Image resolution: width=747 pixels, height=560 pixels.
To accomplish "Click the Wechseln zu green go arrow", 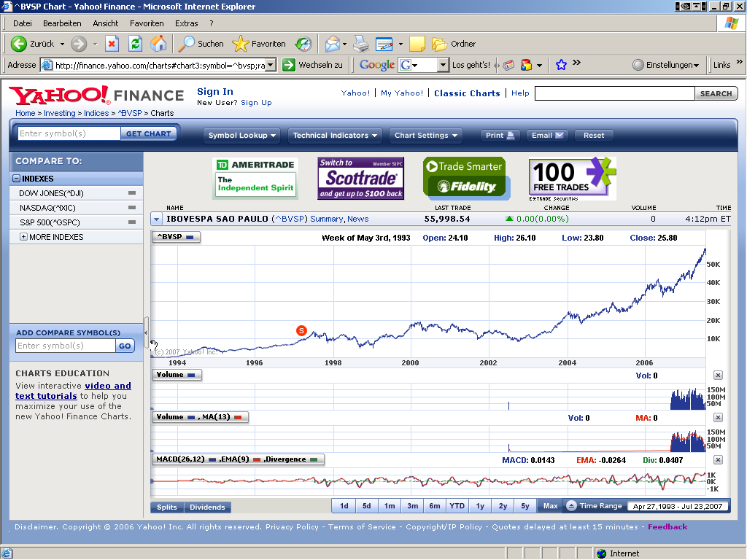I will [288, 65].
